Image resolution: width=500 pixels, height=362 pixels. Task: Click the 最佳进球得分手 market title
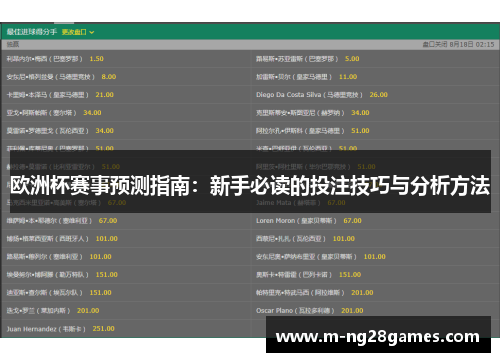coord(32,32)
